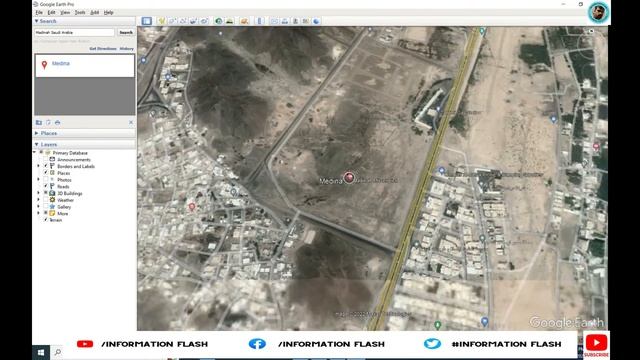Image resolution: width=640 pixels, height=360 pixels.
Task: Expand the Weather layer node
Action: [39, 200]
